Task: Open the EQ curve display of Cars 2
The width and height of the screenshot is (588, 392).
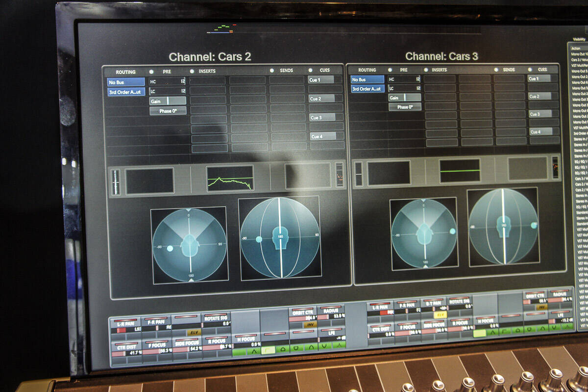Action: [x=230, y=178]
